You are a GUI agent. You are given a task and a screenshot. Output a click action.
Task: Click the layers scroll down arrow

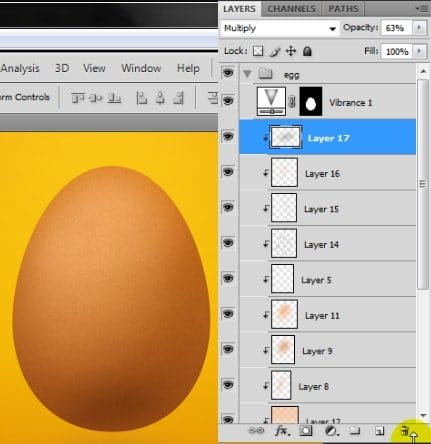click(x=423, y=415)
